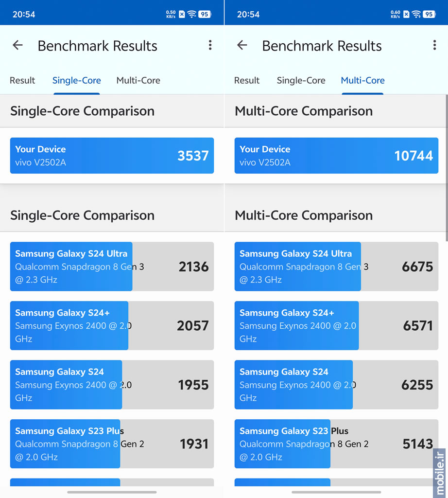Tap Your Device card showing 10744 score

click(336, 156)
